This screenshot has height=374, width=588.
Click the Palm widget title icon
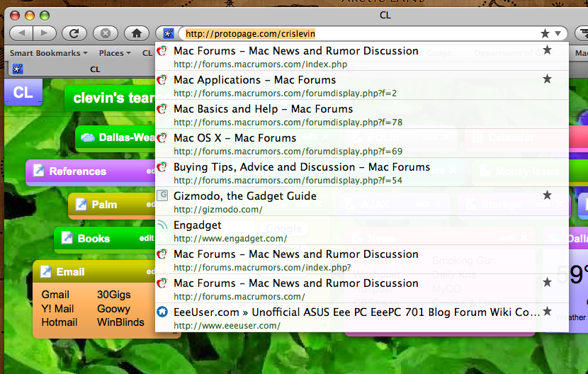[x=81, y=205]
